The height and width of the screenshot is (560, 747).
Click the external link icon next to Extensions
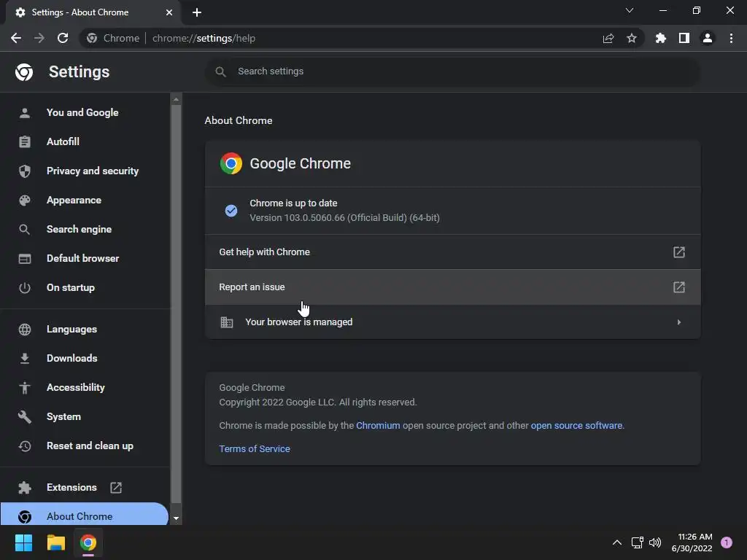tap(116, 488)
